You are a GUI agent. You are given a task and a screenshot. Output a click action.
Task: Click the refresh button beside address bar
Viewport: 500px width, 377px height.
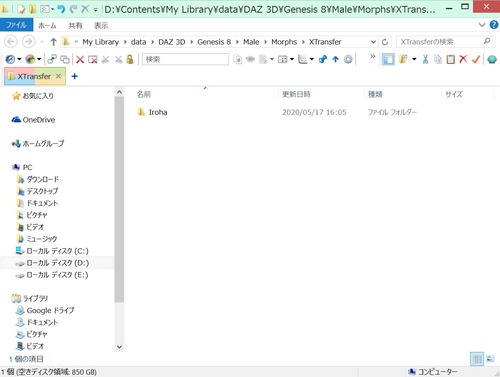point(385,42)
